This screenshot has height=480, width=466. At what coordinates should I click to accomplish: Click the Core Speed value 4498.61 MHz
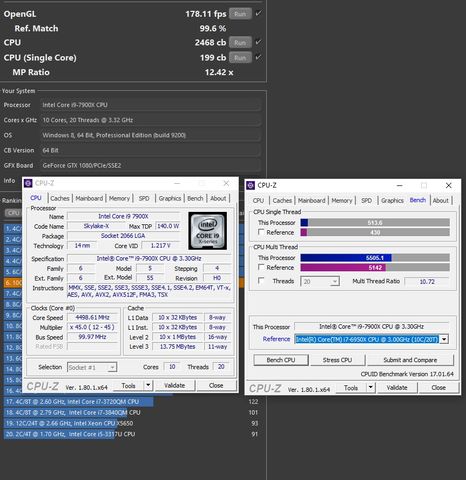[92, 318]
